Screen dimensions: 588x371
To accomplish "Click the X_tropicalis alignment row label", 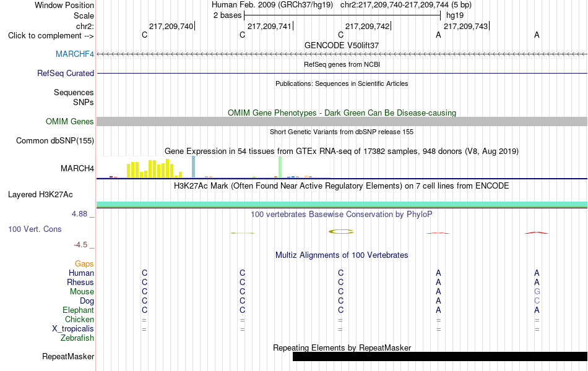I will coord(73,329).
